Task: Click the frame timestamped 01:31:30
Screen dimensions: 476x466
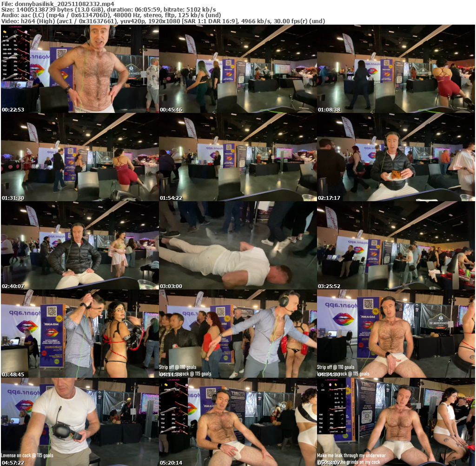Action: tap(79, 157)
